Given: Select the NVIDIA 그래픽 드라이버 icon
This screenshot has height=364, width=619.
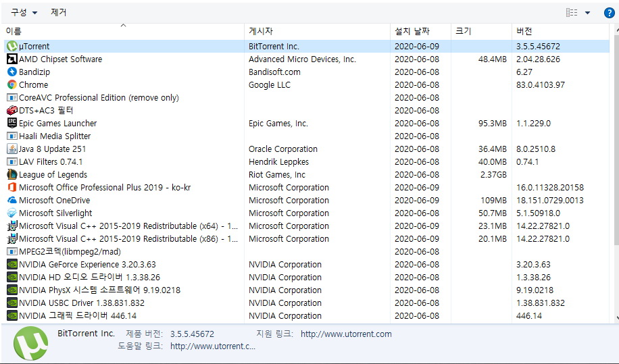Looking at the screenshot, I should click(12, 315).
